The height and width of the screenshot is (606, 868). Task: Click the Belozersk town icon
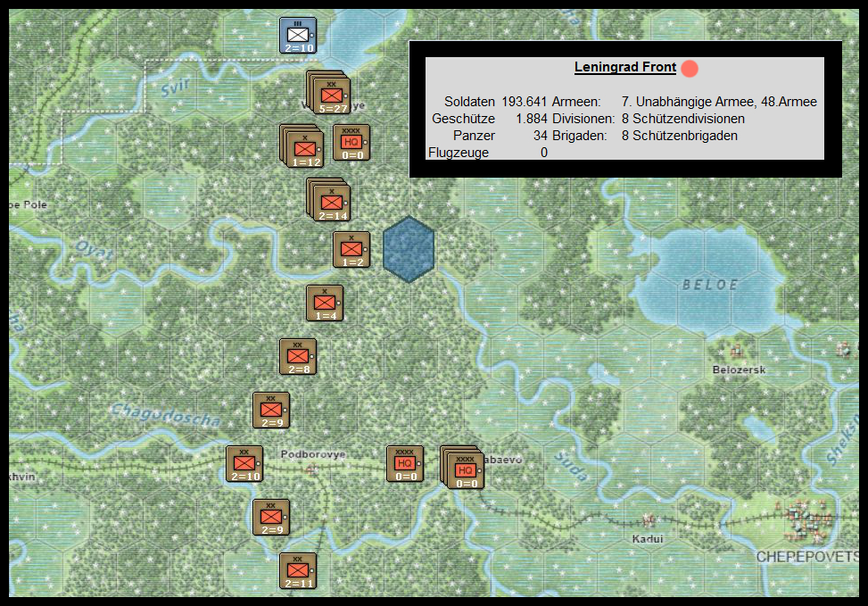click(x=736, y=351)
